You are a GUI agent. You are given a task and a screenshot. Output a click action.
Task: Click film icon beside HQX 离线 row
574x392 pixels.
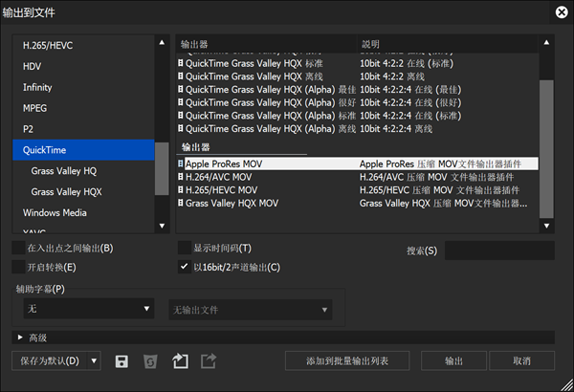181,76
